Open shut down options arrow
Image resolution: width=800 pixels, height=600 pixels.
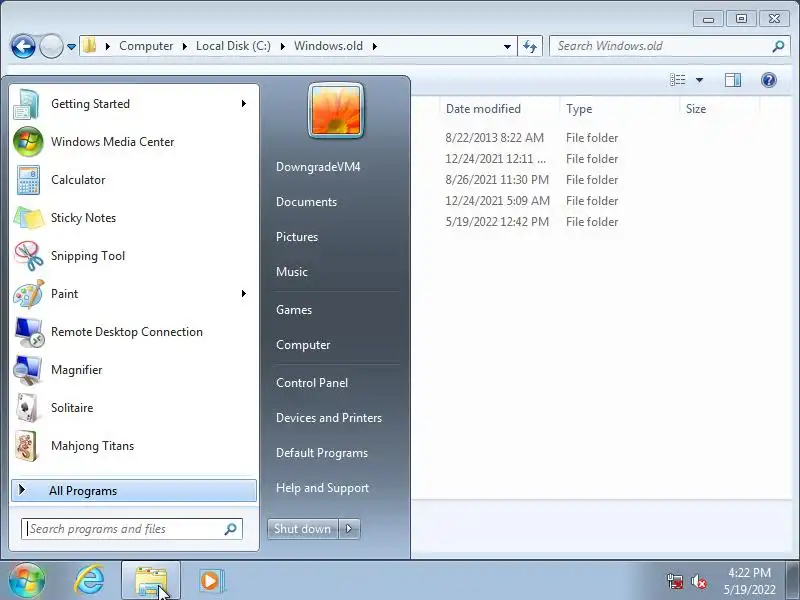coord(349,529)
